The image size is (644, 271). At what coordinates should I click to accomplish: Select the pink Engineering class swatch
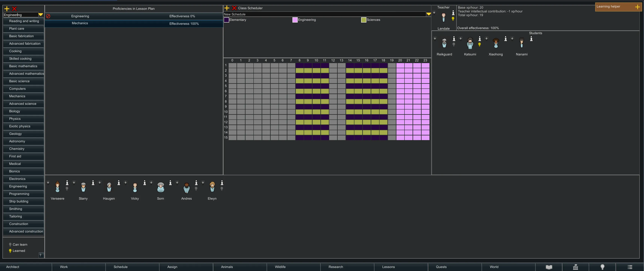pos(295,20)
